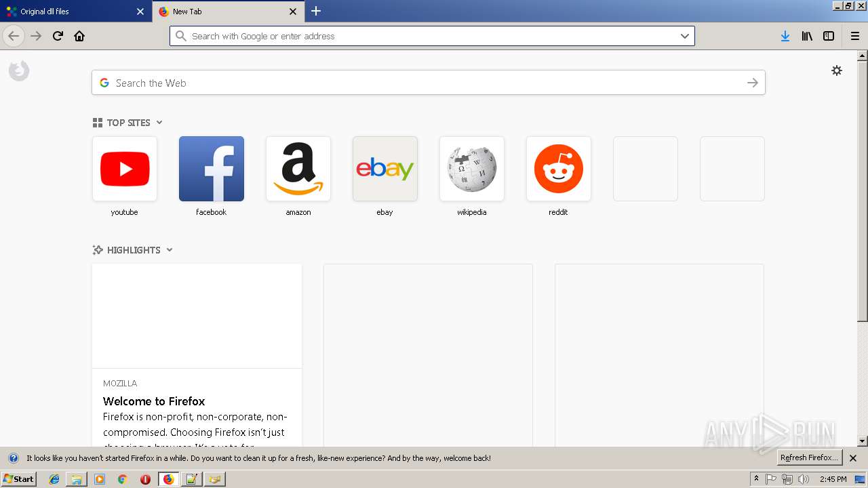Switch to Original dll files tab
Image resolution: width=868 pixels, height=488 pixels.
click(76, 12)
